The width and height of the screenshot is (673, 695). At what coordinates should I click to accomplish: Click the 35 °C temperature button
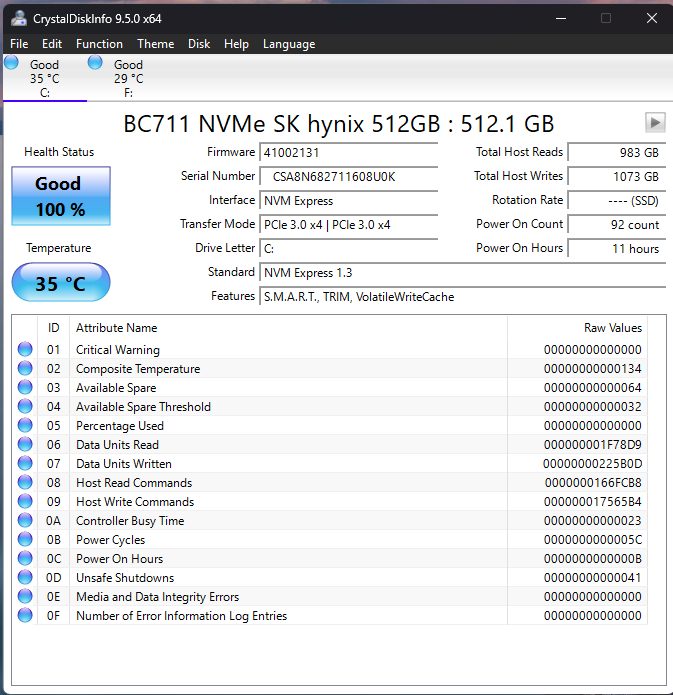click(x=61, y=282)
